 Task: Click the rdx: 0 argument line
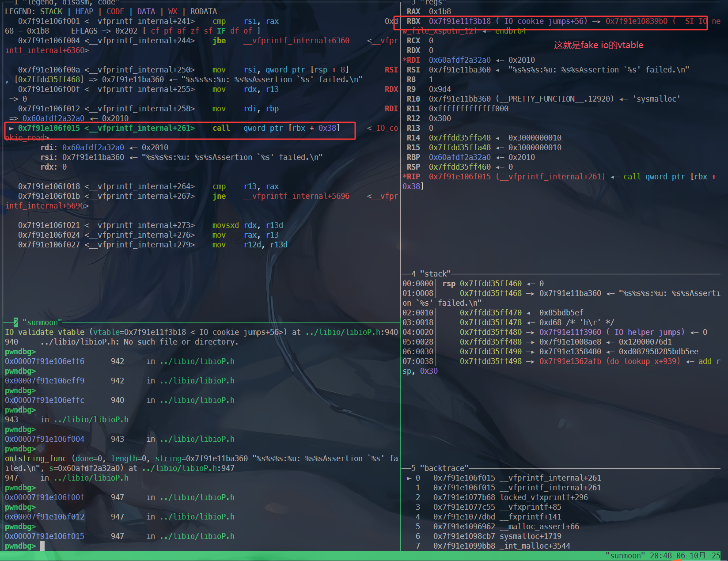(x=53, y=167)
